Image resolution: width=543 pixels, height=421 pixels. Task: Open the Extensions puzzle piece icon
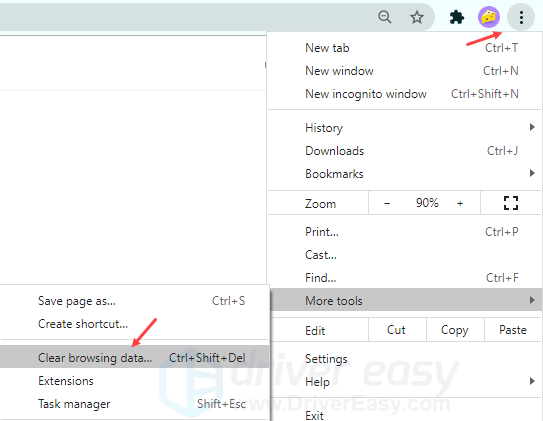click(457, 17)
